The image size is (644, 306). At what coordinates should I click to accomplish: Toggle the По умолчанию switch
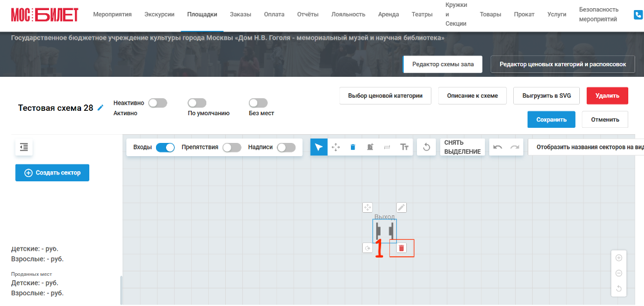pyautogui.click(x=197, y=103)
